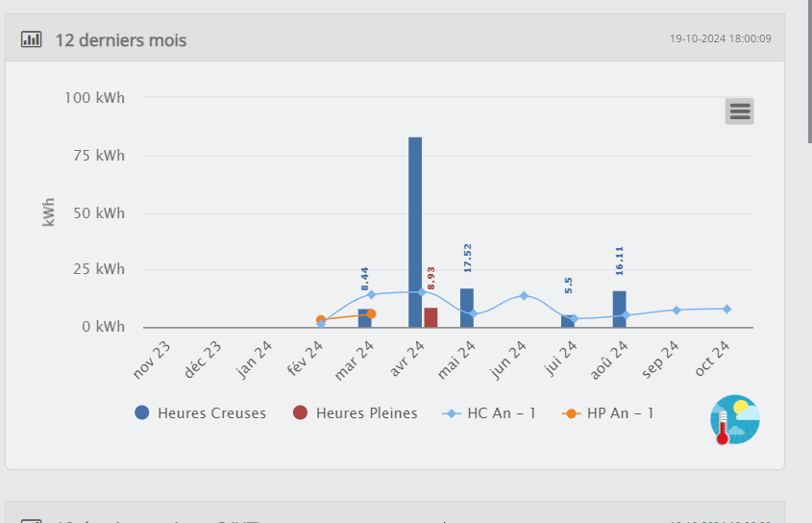This screenshot has width=812, height=523.
Task: Toggle the Heures Pleines legend series
Action: point(356,413)
